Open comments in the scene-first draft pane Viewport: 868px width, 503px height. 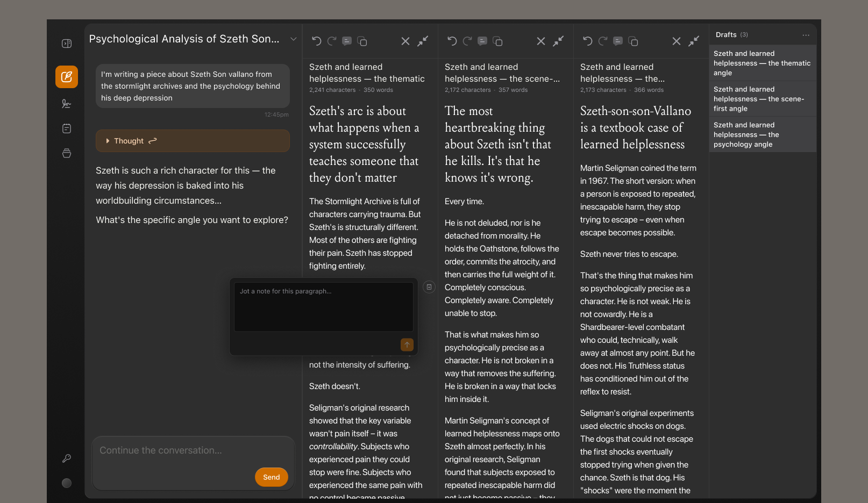(482, 41)
